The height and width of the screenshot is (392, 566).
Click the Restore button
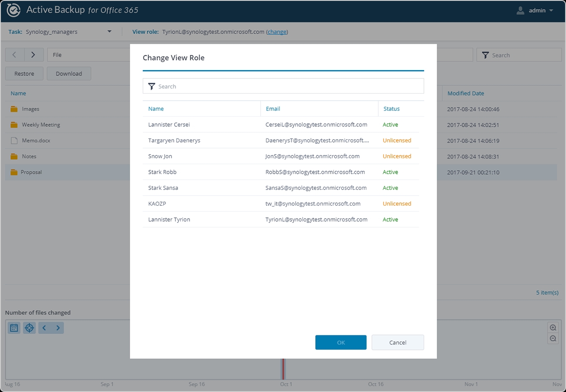pyautogui.click(x=24, y=74)
